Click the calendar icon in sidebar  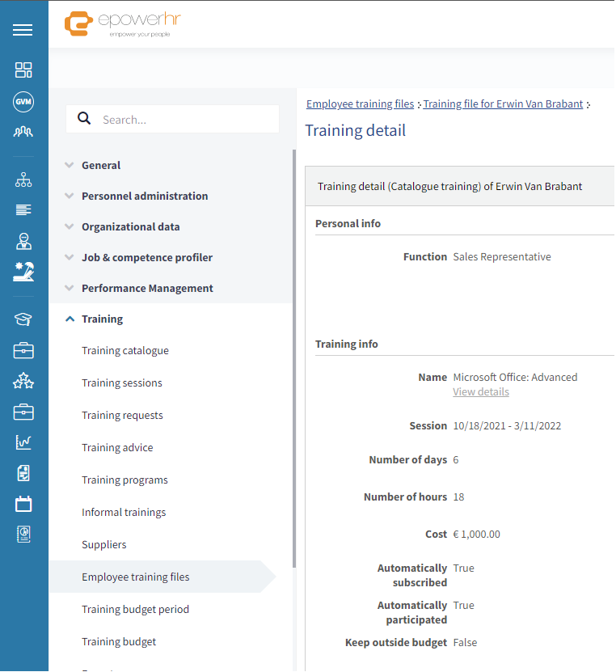(x=23, y=504)
